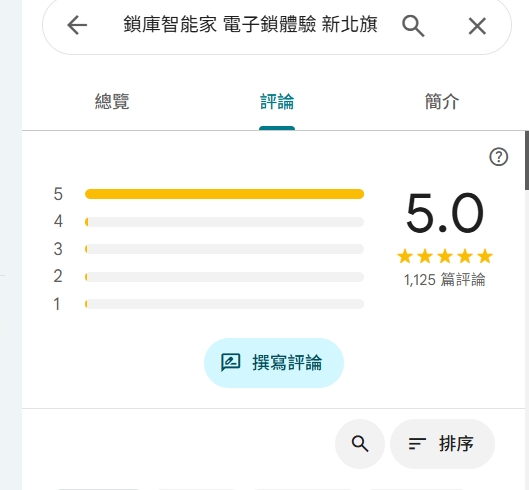This screenshot has width=529, height=490.
Task: Select the 評論 tab
Action: 277,101
